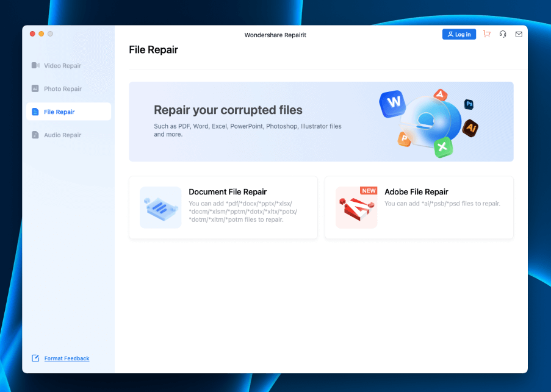Click the Photoshop Ps icon in banner
Screen dimensions: 551x392
click(x=469, y=104)
